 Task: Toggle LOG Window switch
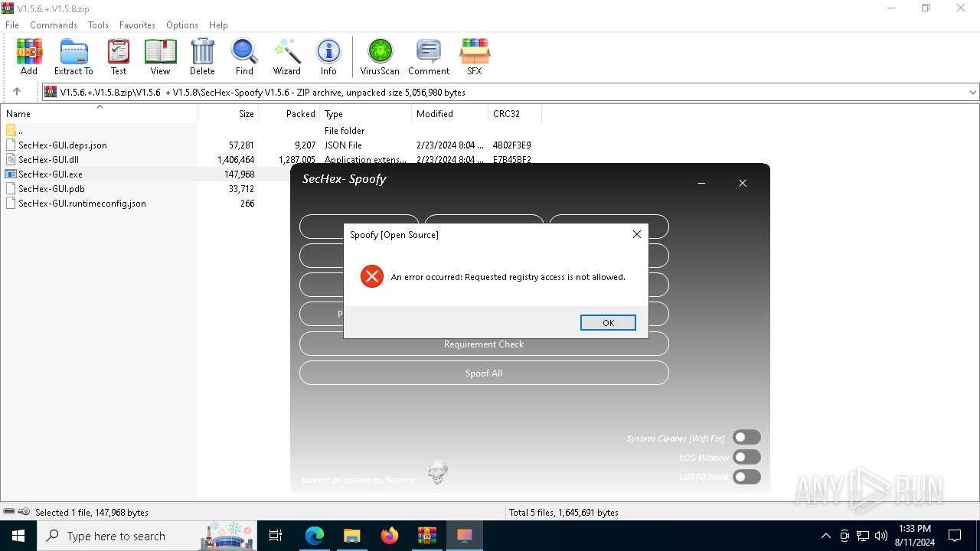click(x=746, y=457)
